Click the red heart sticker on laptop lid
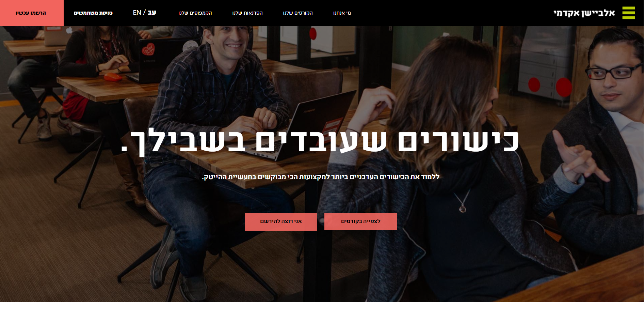The image size is (644, 323). (148, 50)
